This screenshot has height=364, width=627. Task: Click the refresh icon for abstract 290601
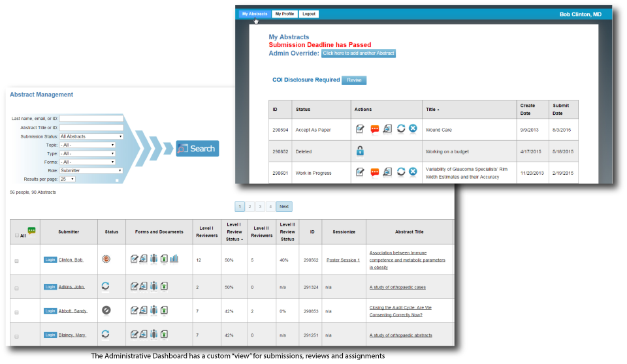tap(400, 172)
